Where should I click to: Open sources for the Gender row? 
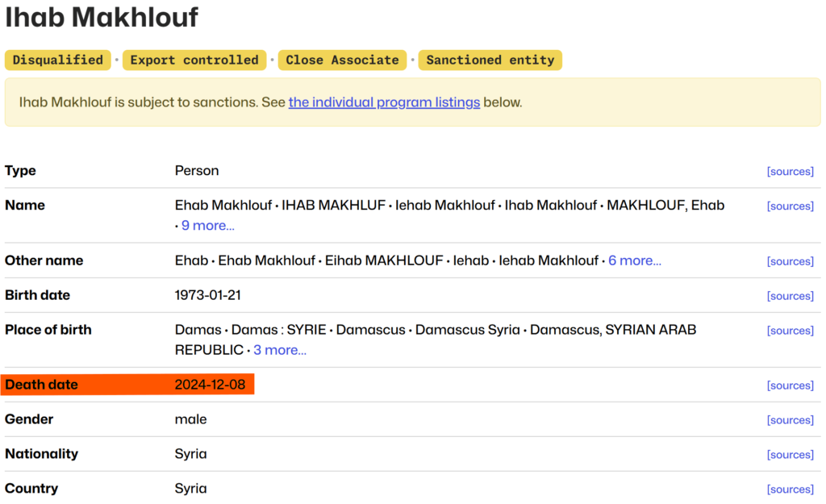point(790,420)
